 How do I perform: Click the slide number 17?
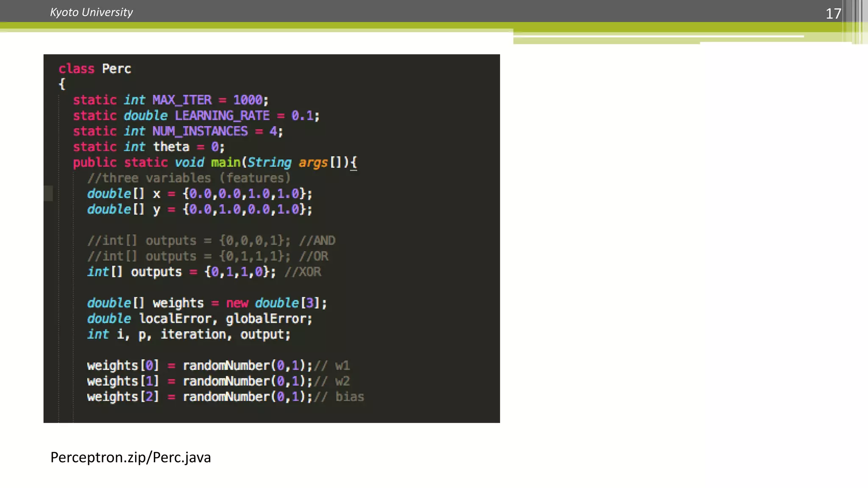pyautogui.click(x=833, y=14)
